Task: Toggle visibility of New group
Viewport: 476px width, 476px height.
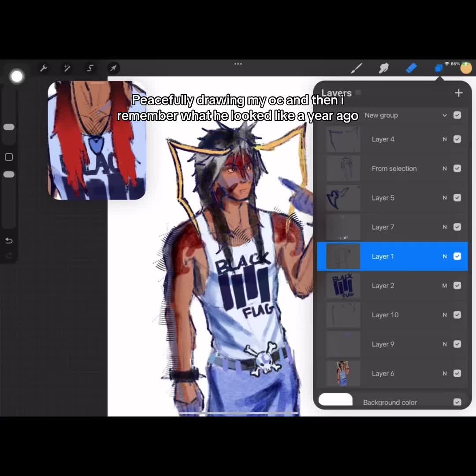Action: point(457,115)
